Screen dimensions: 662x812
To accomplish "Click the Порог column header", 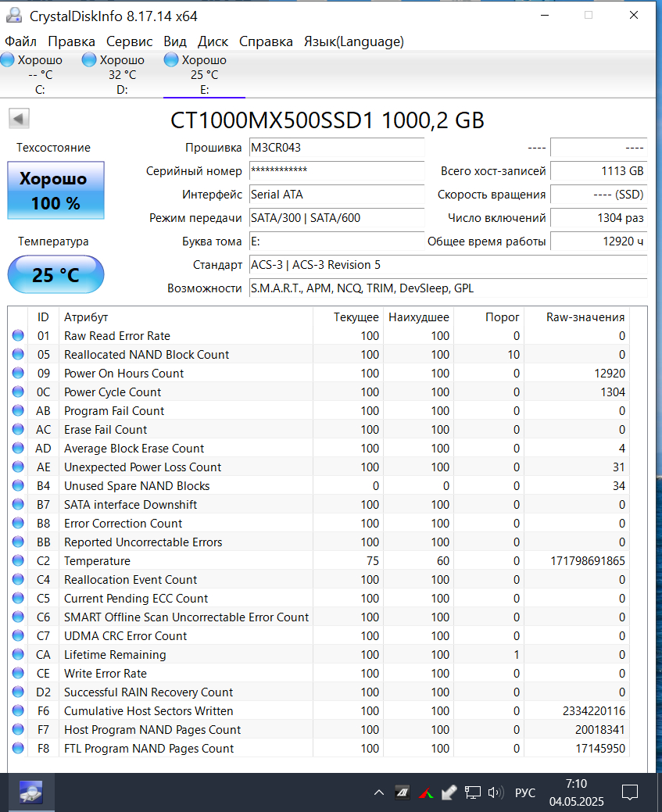I will pyautogui.click(x=488, y=317).
